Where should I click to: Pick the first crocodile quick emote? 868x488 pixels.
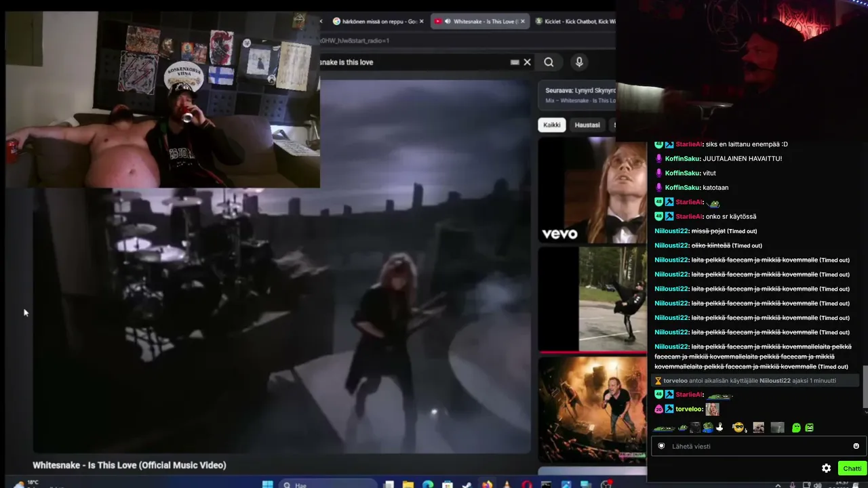664,428
